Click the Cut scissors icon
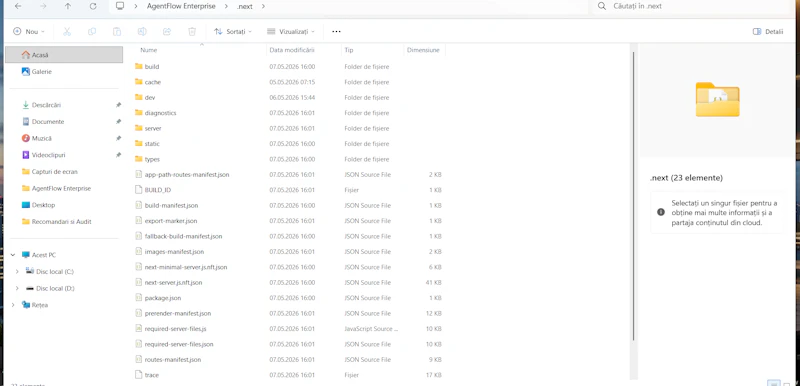 coord(67,32)
